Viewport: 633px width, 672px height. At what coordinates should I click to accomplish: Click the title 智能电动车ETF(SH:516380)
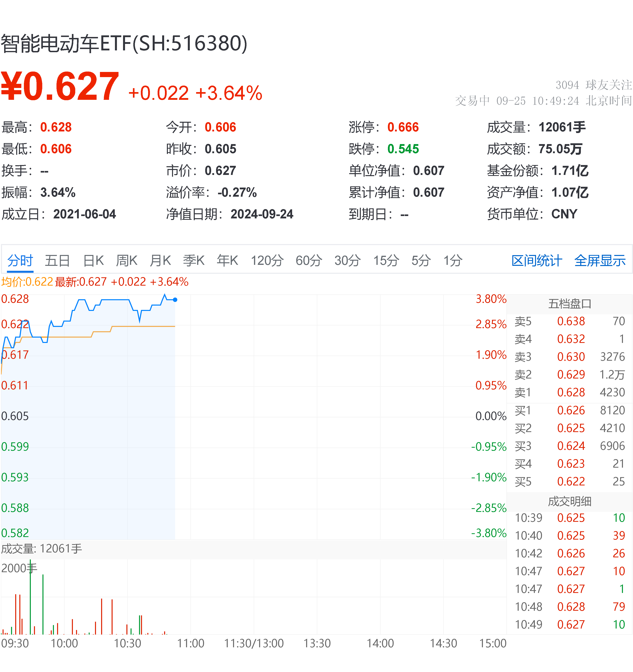point(124,44)
